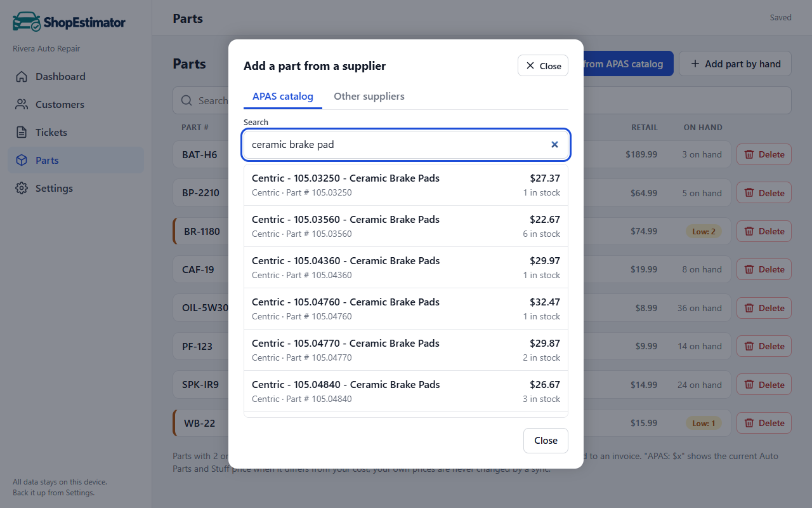Click the BAT-H6 part number
812x508 pixels.
tap(199, 154)
